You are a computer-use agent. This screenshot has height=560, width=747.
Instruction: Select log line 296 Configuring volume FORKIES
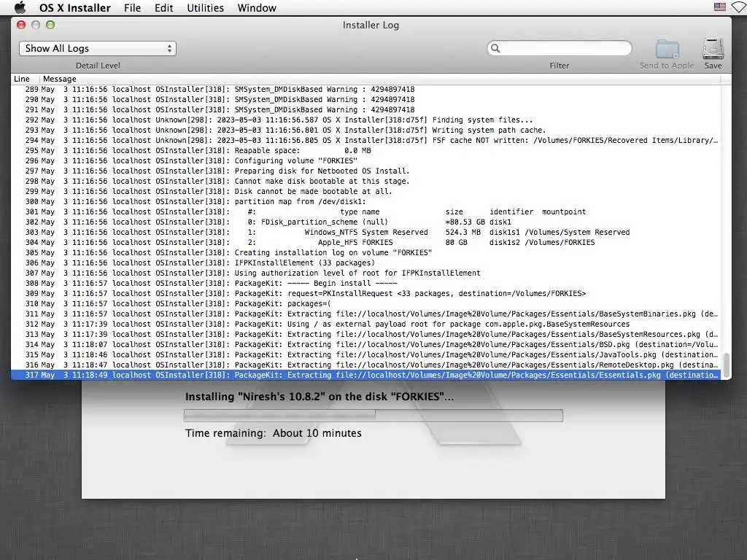pos(366,161)
